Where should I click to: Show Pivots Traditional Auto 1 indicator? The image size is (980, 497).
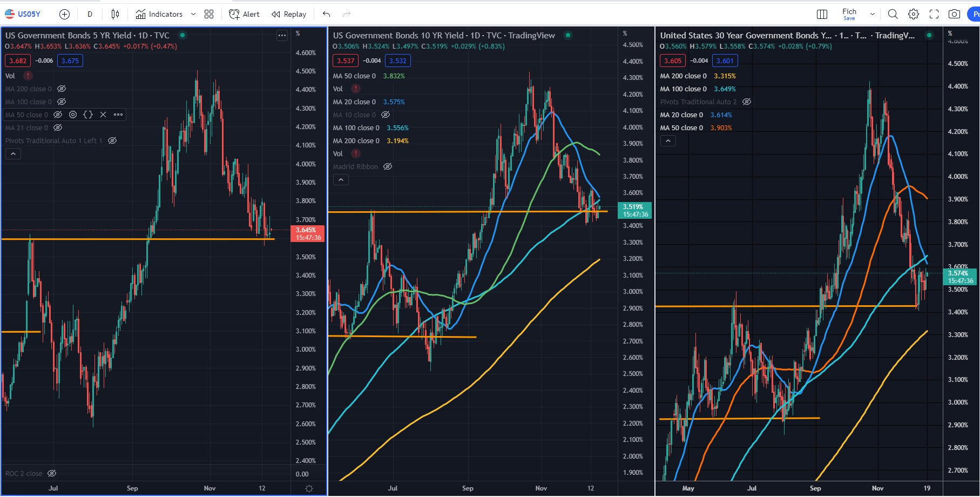click(x=112, y=140)
